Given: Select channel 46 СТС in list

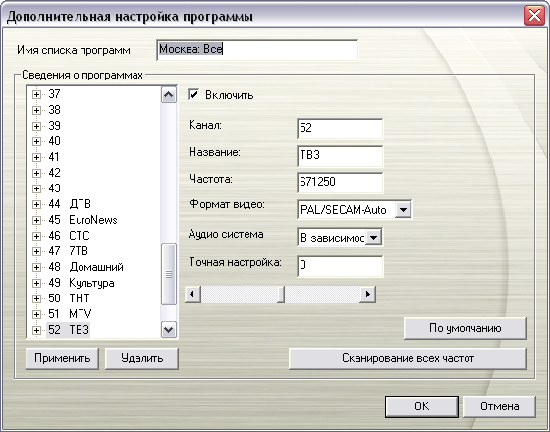Looking at the screenshot, I should (x=69, y=236).
